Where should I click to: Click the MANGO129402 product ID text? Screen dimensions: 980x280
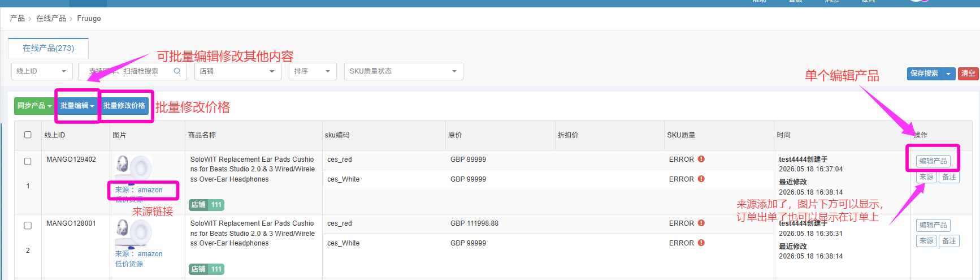[x=71, y=160]
